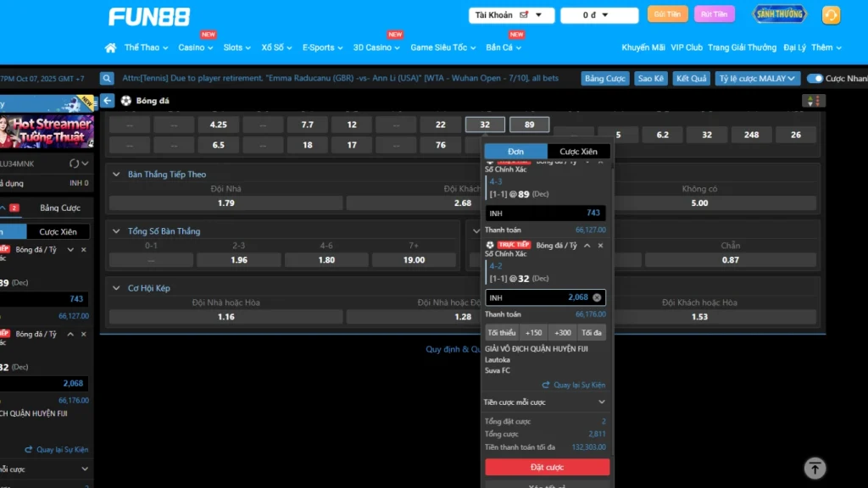Screen dimensions: 868x488
Task: Collapse the Bàn Thắng Tiếp Theo section
Action: [x=116, y=175]
